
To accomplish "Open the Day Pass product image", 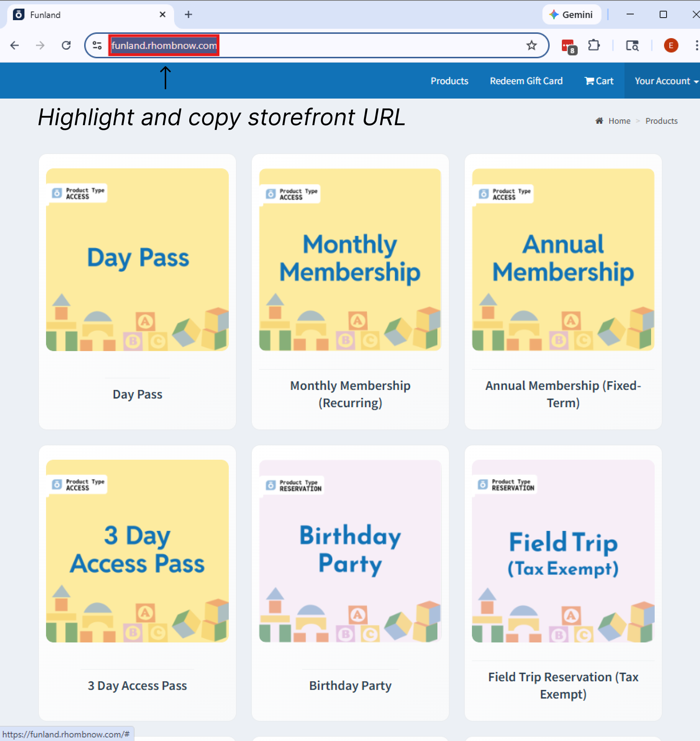I will [137, 259].
